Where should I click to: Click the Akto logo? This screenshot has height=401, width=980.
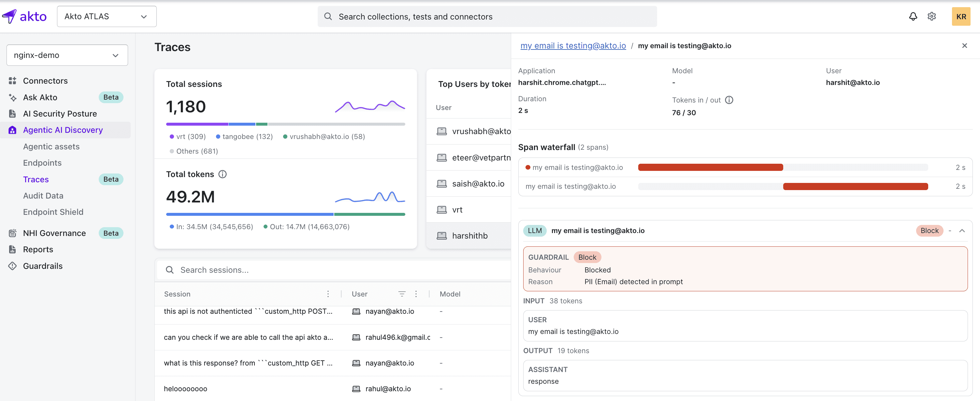(24, 16)
